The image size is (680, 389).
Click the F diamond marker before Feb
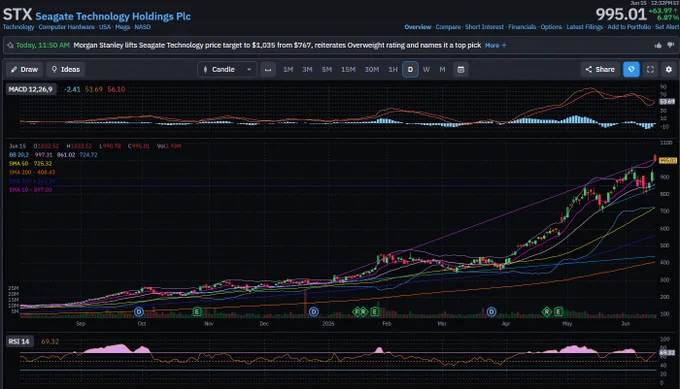tap(357, 311)
